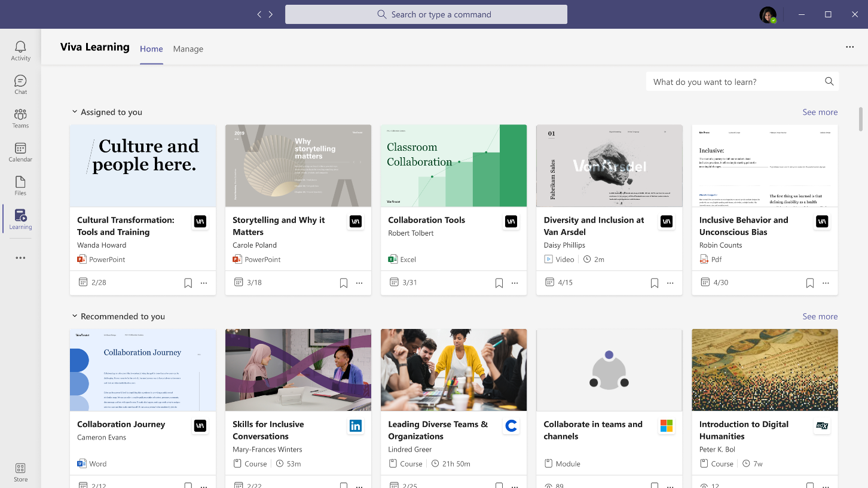Open Viva Learning more options ellipsis
Image resolution: width=868 pixels, height=488 pixels.
coord(849,47)
